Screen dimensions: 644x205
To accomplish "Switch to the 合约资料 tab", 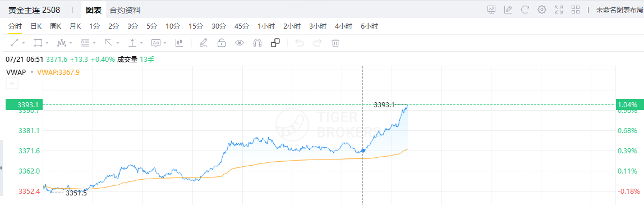I will [x=125, y=10].
